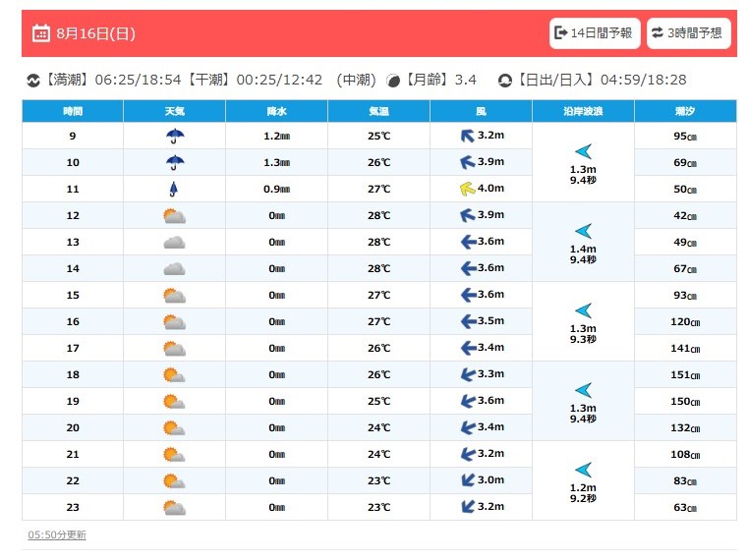Click the 1.3mm precipitation cell
The width and height of the screenshot is (749, 560).
click(276, 162)
